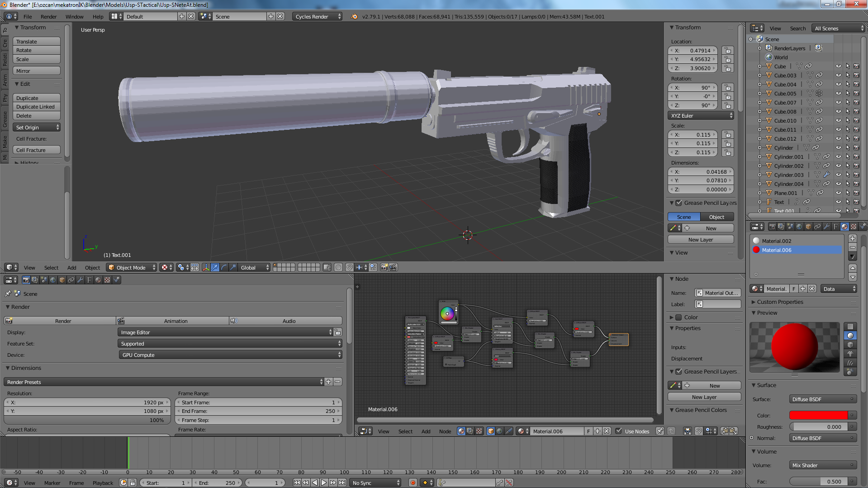Select the object shader nodes cube icon
The width and height of the screenshot is (868, 488).
point(491,431)
